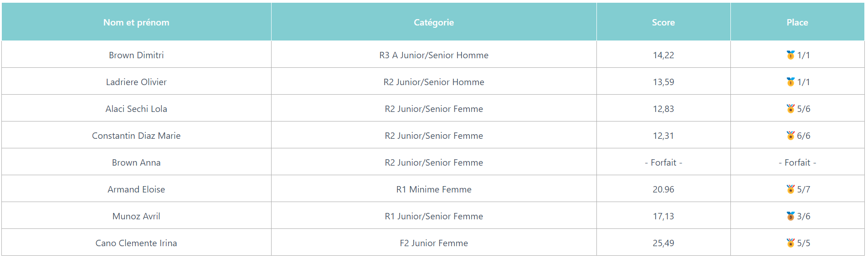Click the medal icon beside 5/5
Viewport: 868px width, 258px height.
pos(791,243)
